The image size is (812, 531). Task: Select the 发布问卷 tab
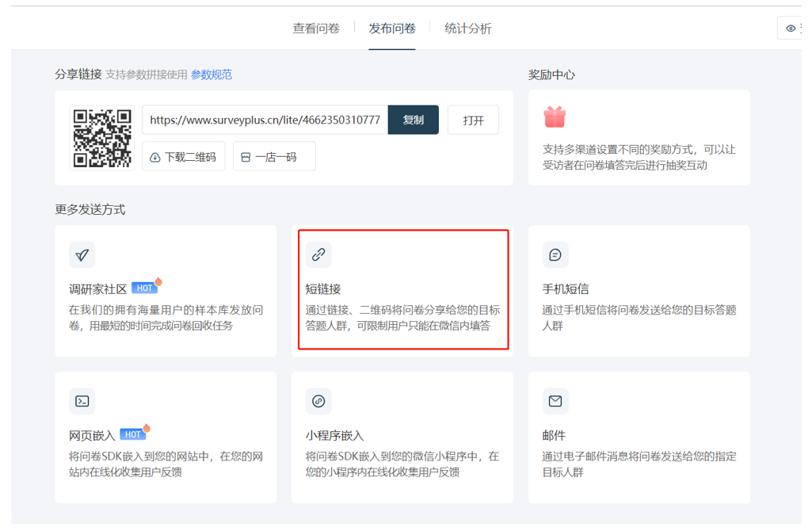coord(392,29)
